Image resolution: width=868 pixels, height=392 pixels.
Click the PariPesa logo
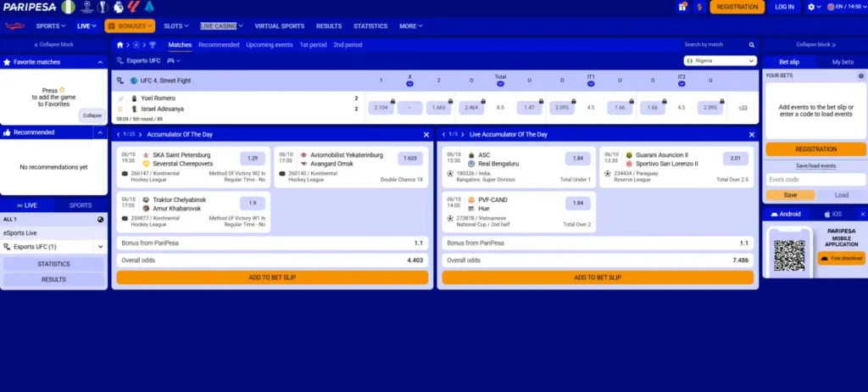pos(30,7)
